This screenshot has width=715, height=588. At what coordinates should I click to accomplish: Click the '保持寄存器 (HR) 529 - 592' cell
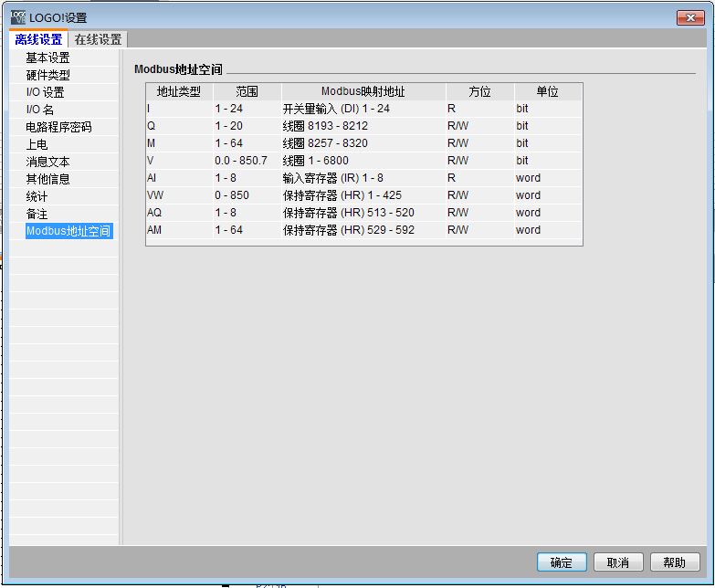[x=363, y=230]
